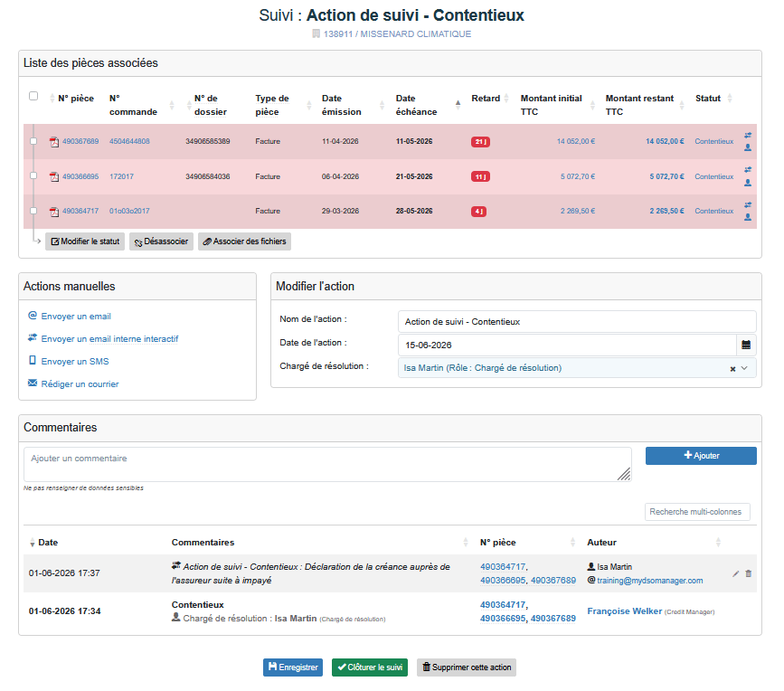Click dossier number 34906584036
Viewport: 784px width, 691px height.
(x=207, y=176)
